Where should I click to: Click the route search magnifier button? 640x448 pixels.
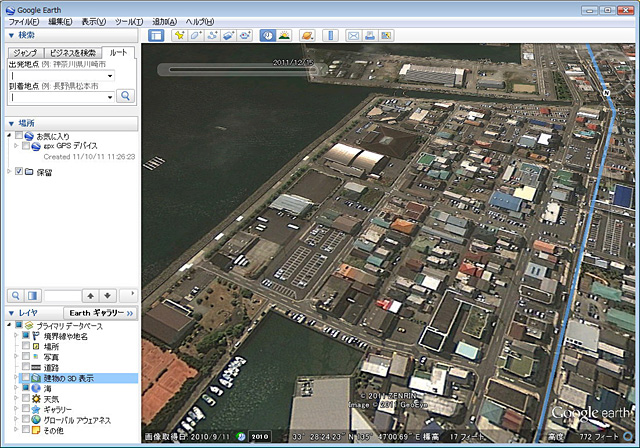tap(125, 96)
